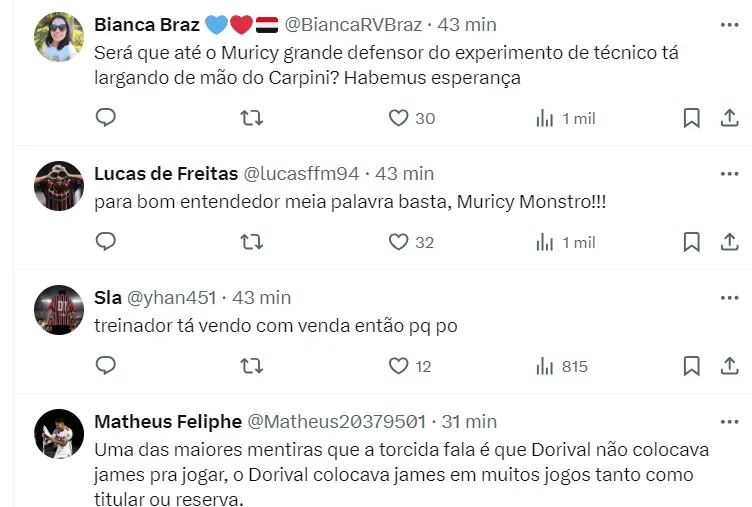Retweet Sla's post
The image size is (752, 507).
point(252,366)
